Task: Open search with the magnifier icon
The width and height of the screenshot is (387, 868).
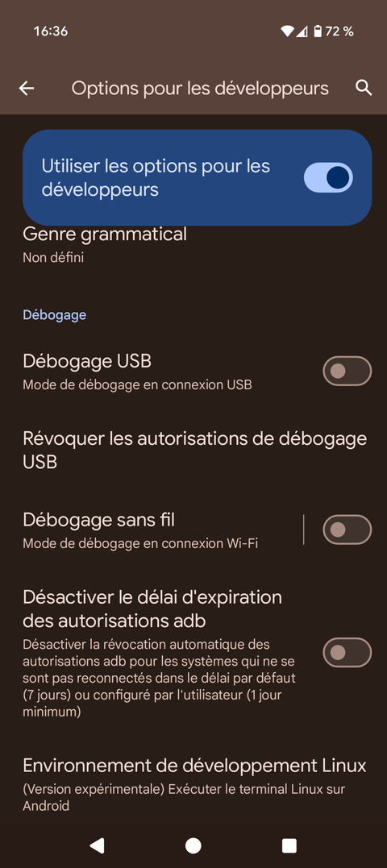Action: [x=363, y=88]
